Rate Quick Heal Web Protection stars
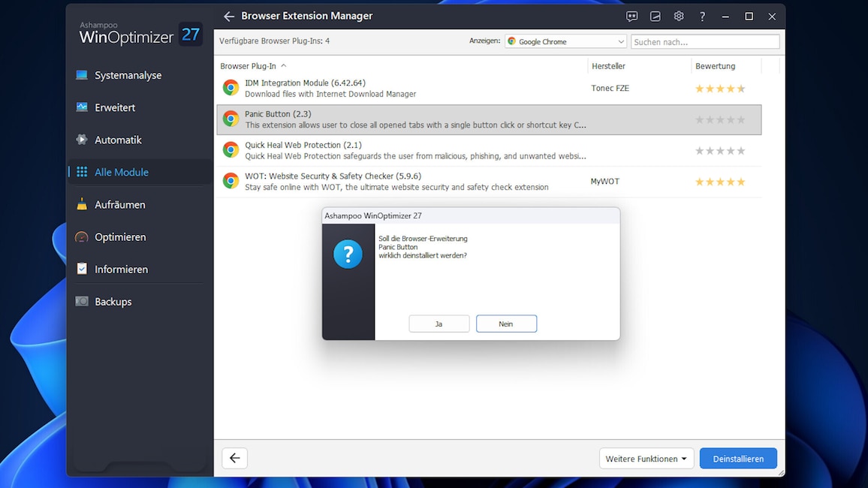This screenshot has width=868, height=488. (x=720, y=150)
